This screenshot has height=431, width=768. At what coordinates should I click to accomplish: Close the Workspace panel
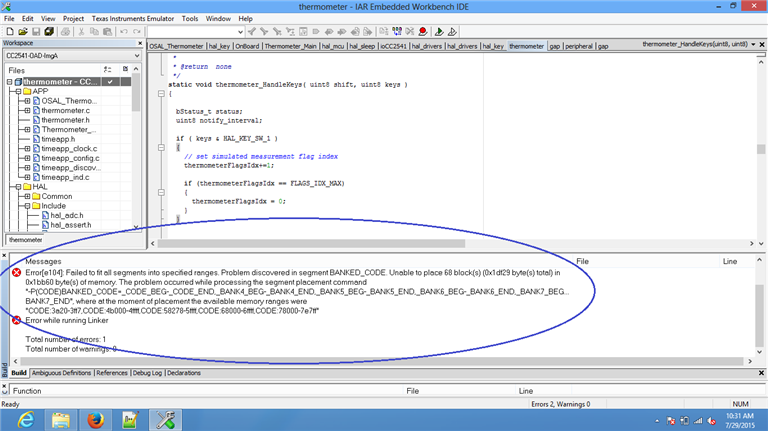140,43
